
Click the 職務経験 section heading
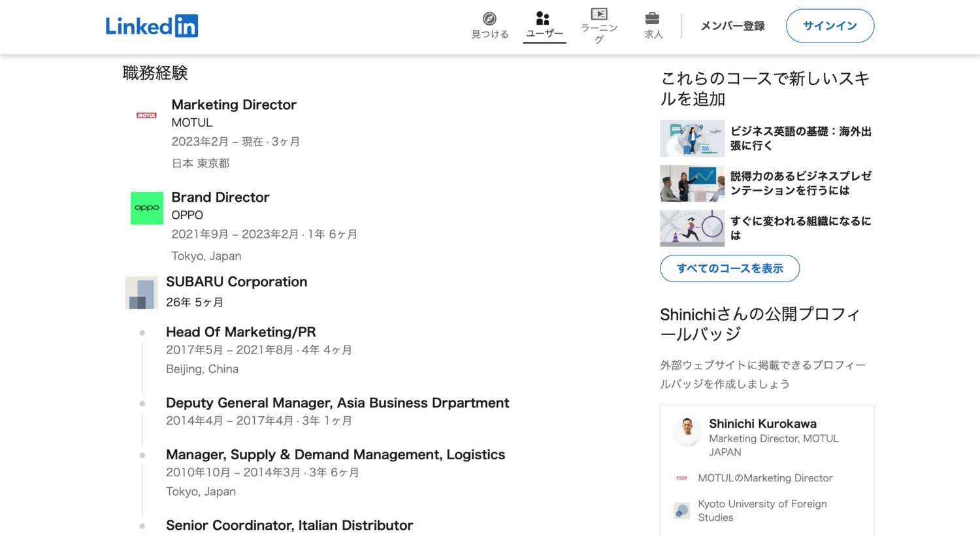[155, 73]
